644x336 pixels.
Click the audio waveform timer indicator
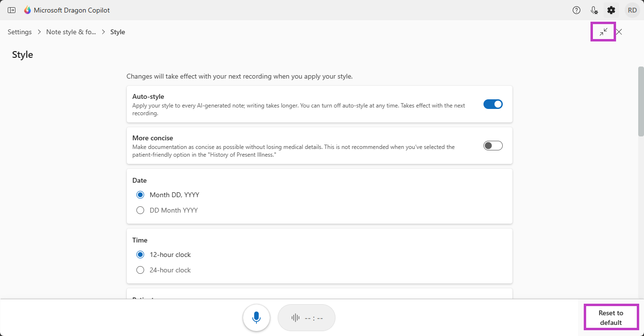(306, 318)
